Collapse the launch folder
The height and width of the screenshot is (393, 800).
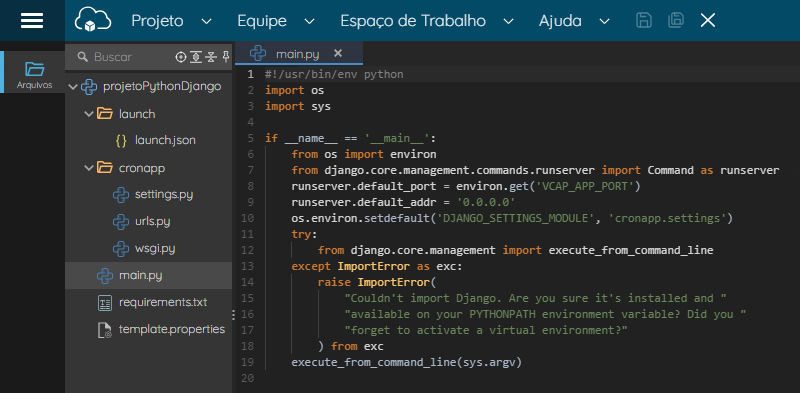pyautogui.click(x=89, y=114)
